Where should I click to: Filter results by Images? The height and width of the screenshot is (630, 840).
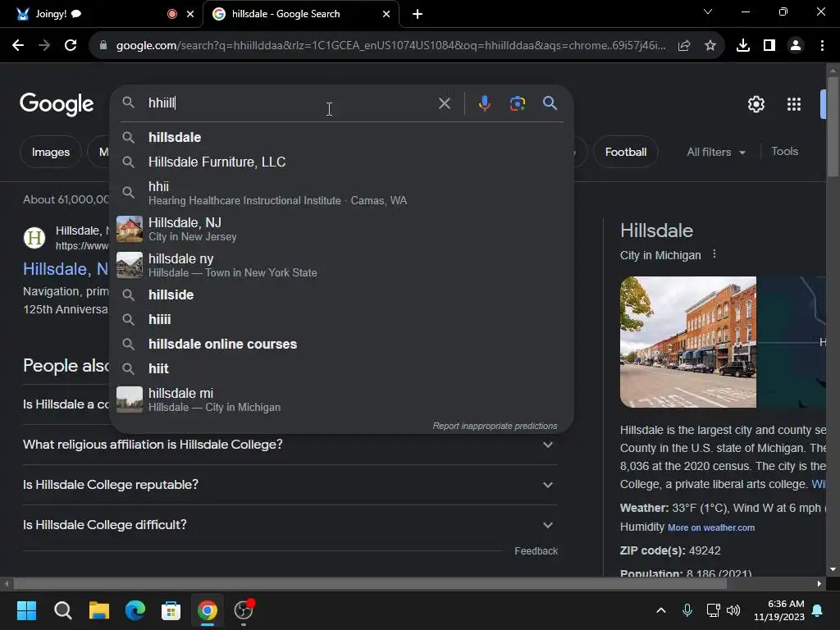tap(50, 152)
